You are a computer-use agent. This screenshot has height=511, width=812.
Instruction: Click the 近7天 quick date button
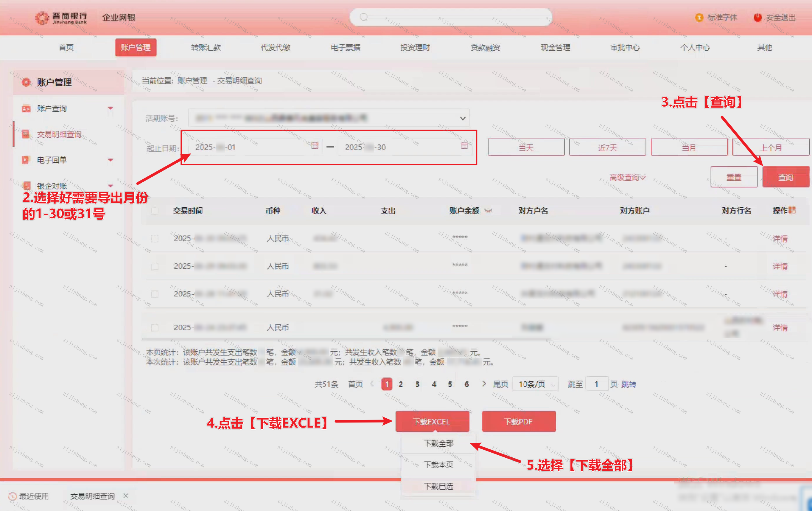pos(608,147)
